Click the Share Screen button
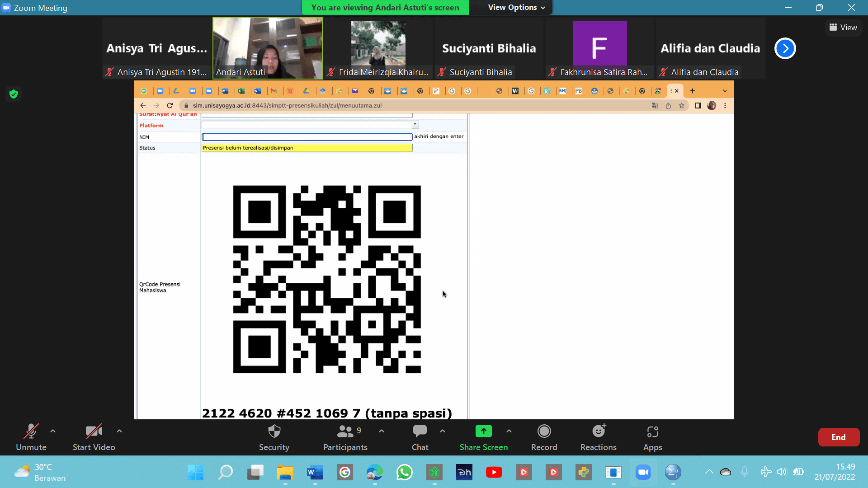This screenshot has height=488, width=868. (484, 437)
